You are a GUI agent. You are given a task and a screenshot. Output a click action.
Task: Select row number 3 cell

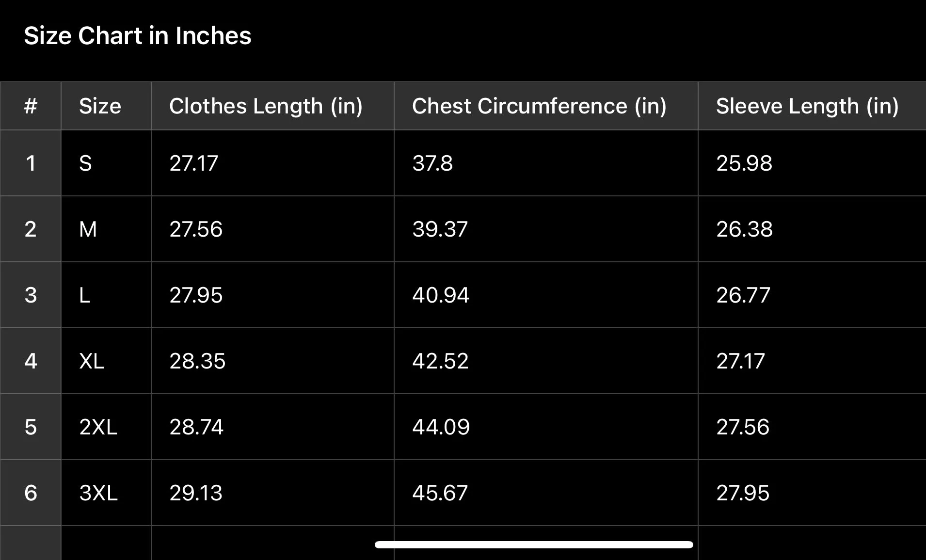(x=31, y=295)
